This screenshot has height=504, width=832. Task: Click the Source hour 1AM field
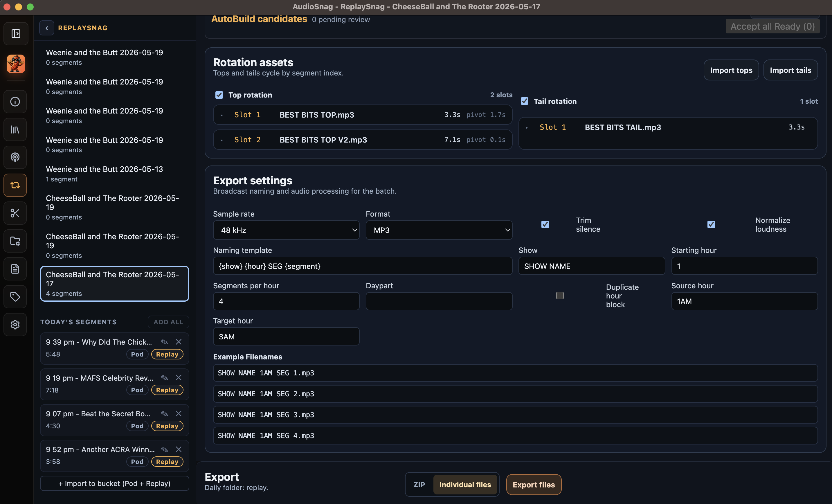(744, 301)
